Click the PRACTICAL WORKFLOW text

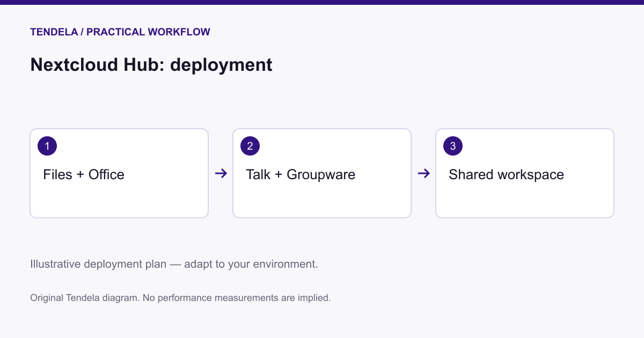pyautogui.click(x=149, y=32)
